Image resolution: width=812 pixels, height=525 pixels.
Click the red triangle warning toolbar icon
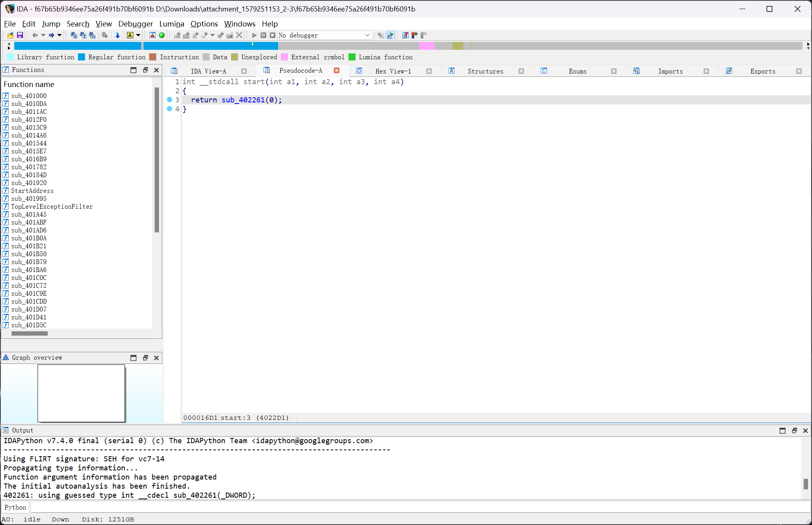152,35
